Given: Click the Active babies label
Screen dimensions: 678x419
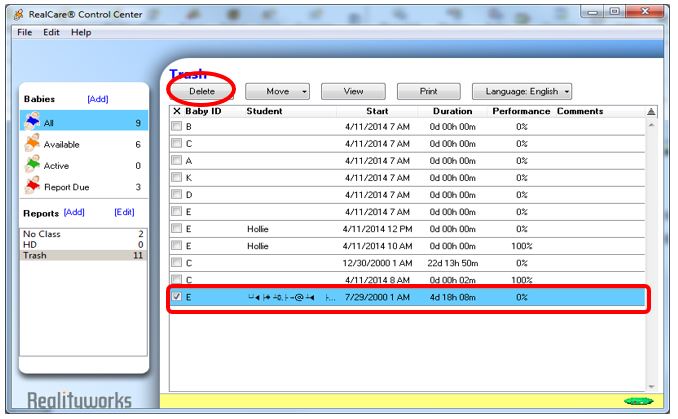Looking at the screenshot, I should tap(56, 166).
